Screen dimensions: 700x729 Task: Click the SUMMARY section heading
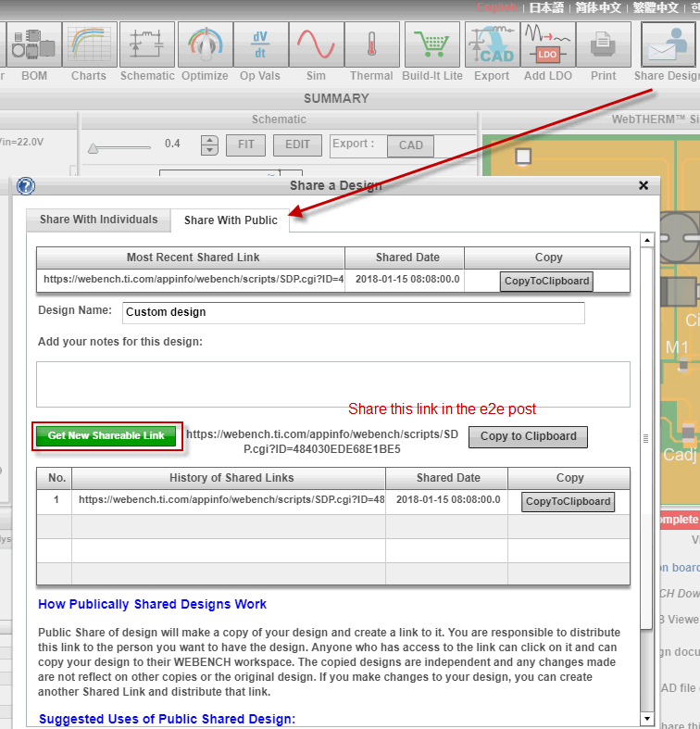[x=336, y=98]
